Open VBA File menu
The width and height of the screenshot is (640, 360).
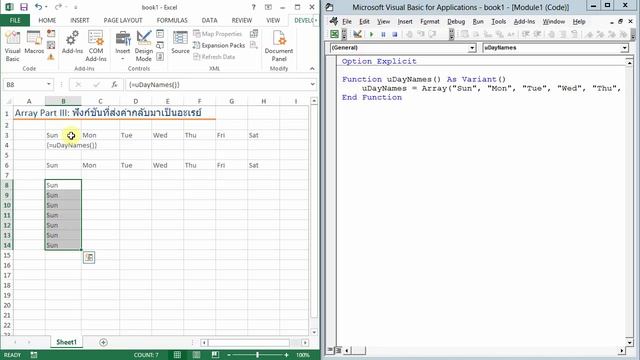coord(347,22)
